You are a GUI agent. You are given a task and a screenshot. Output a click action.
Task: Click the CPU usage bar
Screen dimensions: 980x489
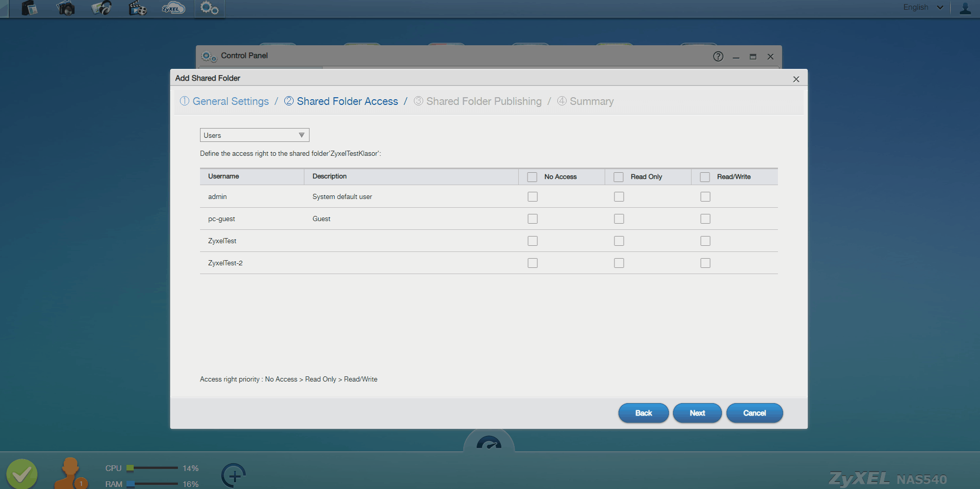coord(152,468)
